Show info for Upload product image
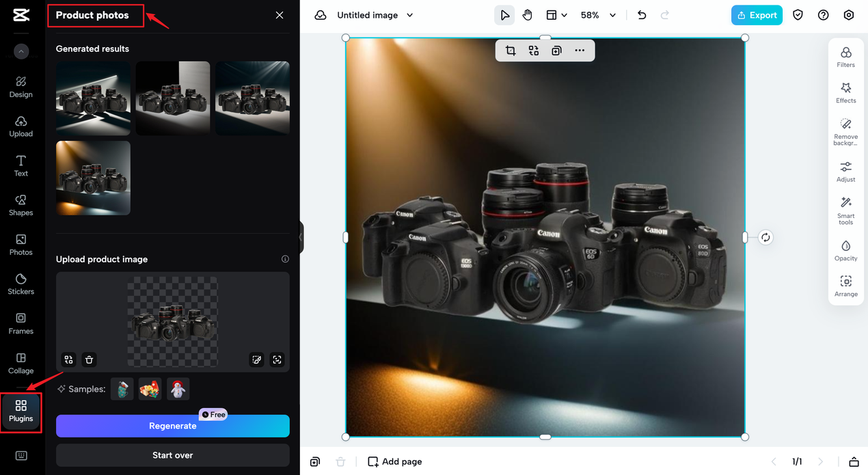The image size is (868, 475). point(285,259)
